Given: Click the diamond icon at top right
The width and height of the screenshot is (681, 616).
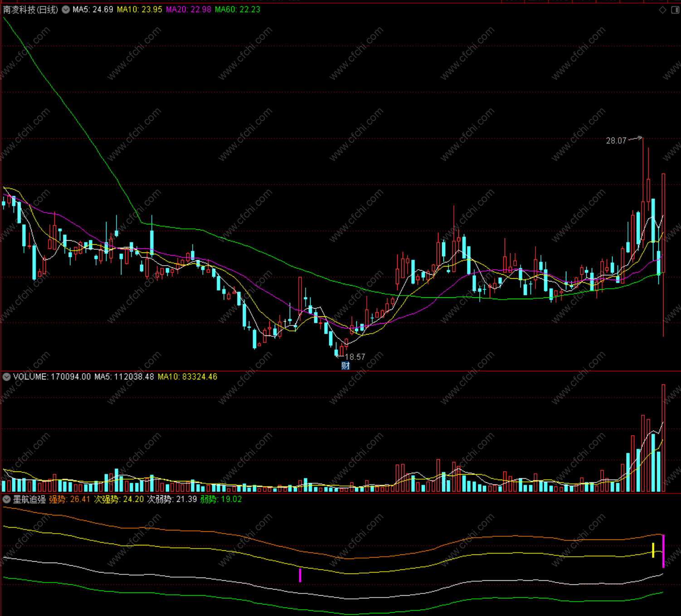Looking at the screenshot, I should pyautogui.click(x=662, y=10).
